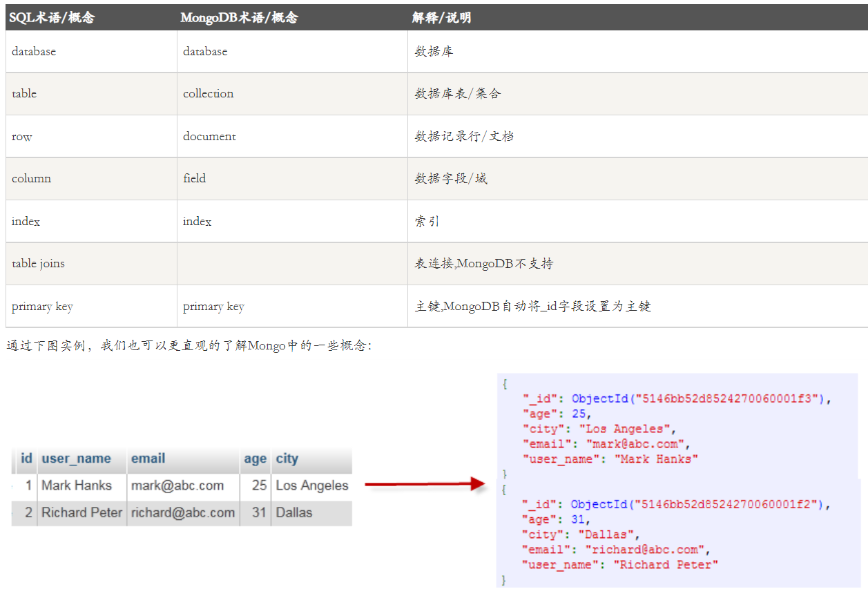Select the 'field' cell
868x596 pixels.
pyautogui.click(x=293, y=178)
